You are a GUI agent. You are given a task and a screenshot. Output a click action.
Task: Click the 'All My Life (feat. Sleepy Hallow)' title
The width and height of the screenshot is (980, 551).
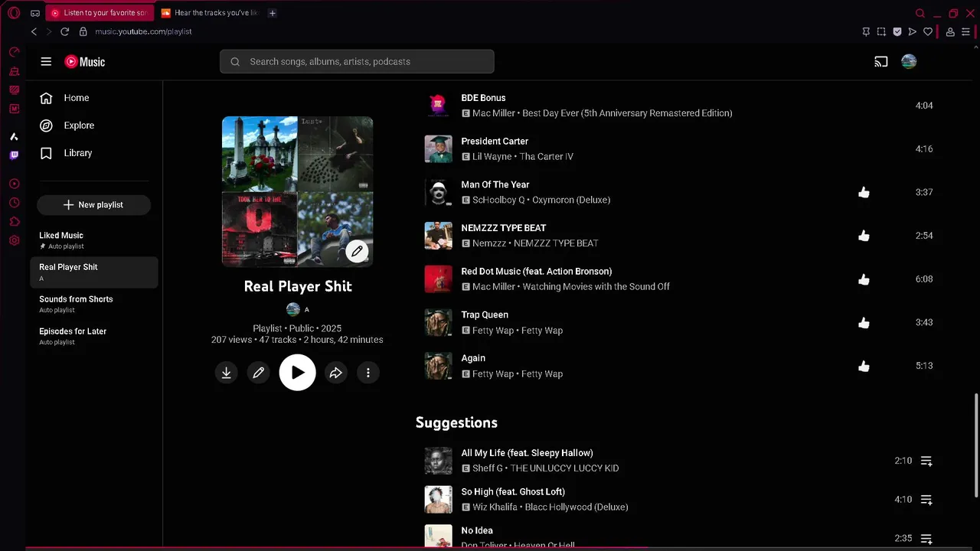point(527,453)
